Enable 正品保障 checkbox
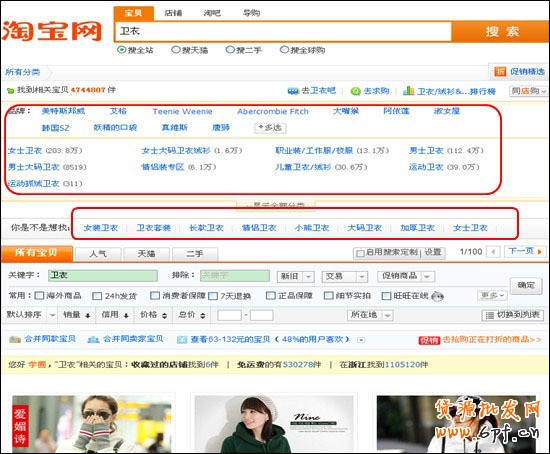Image resolution: width=550 pixels, height=454 pixels. click(270, 296)
